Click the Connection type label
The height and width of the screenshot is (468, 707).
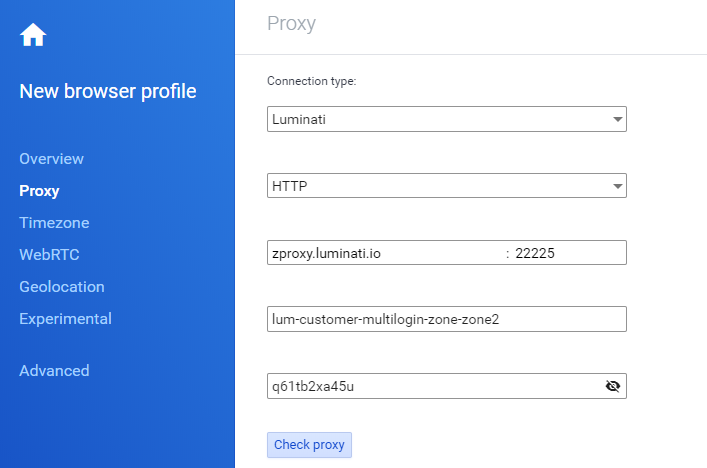click(x=312, y=81)
